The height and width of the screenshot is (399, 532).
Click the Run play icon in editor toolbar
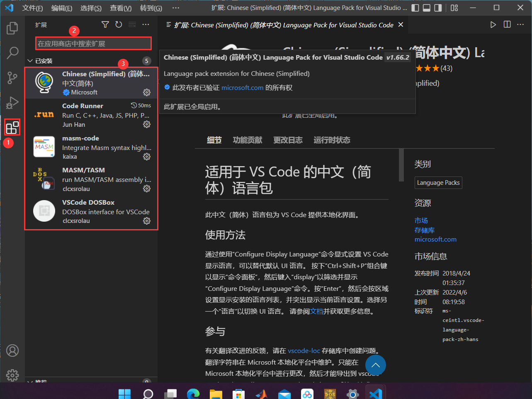pos(493,25)
